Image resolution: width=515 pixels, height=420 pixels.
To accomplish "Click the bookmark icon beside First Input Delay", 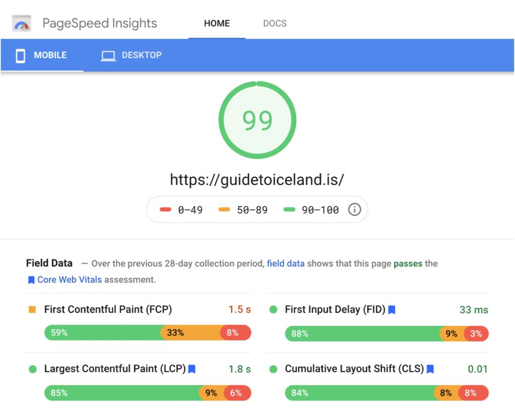I will click(391, 310).
